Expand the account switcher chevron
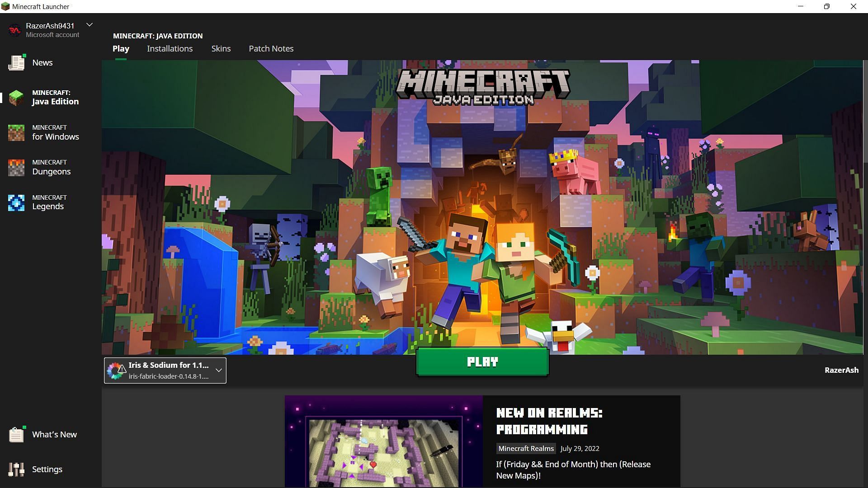Viewport: 868px width, 488px height. 90,25
